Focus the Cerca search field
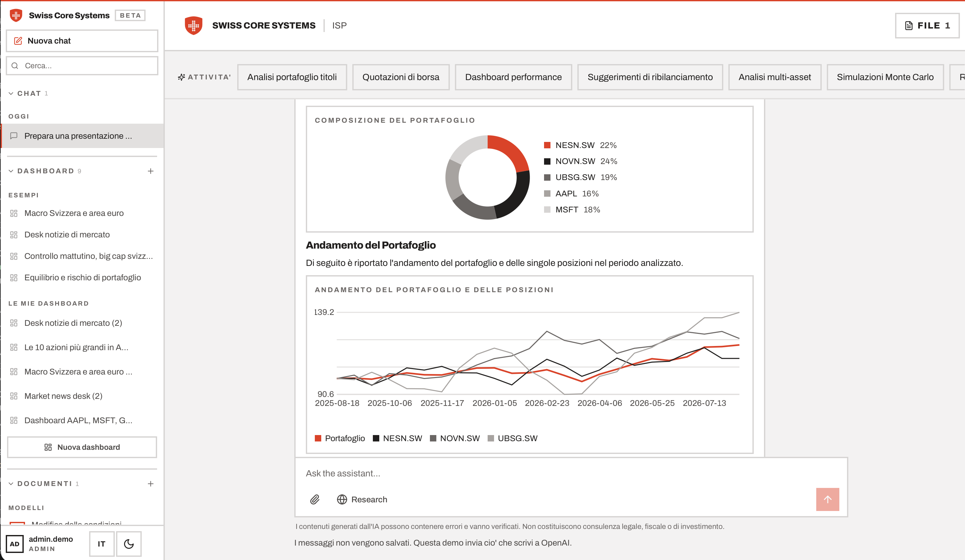The height and width of the screenshot is (560, 965). tap(82, 65)
